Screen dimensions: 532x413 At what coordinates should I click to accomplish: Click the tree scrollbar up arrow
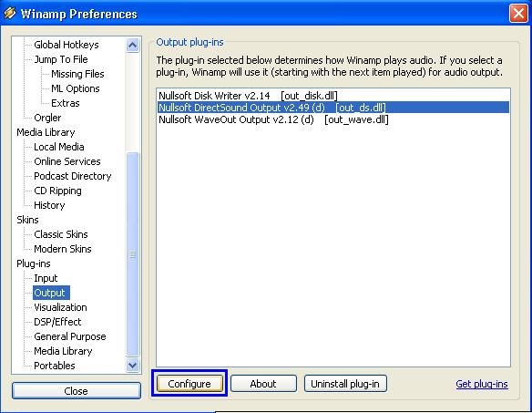click(x=132, y=45)
